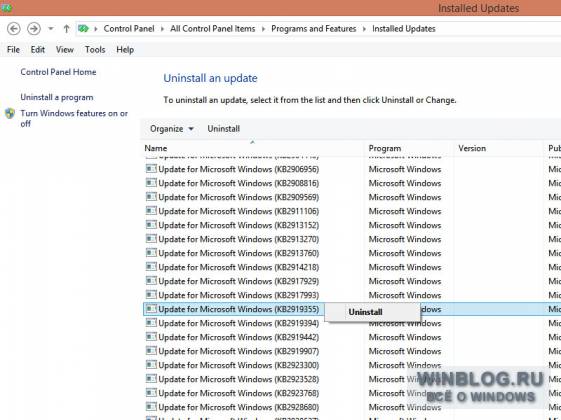Click the icon of update KB2919355
This screenshot has width=561, height=420.
pyautogui.click(x=151, y=308)
